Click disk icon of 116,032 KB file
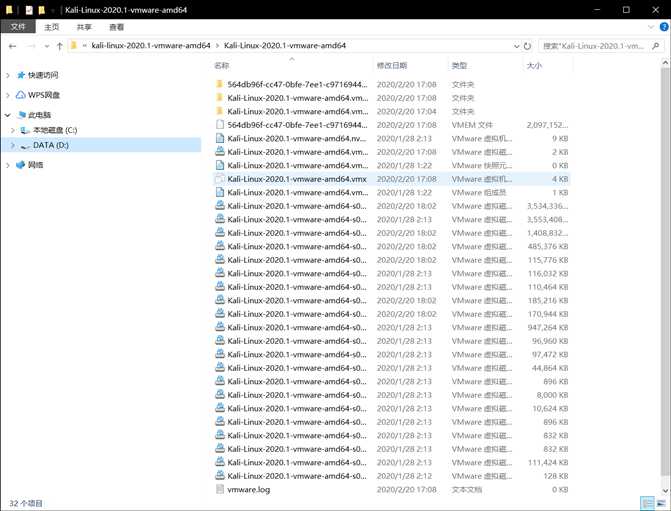 pyautogui.click(x=220, y=273)
